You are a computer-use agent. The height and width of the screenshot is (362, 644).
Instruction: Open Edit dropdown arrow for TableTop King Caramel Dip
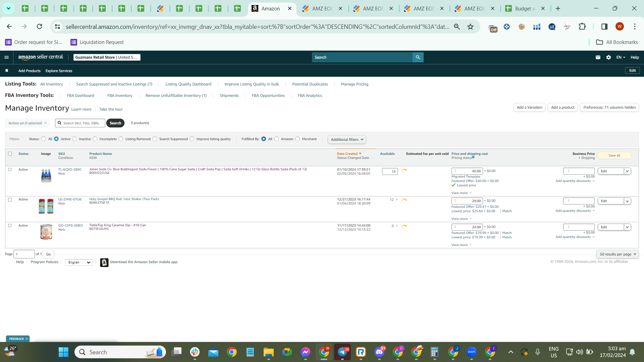(627, 227)
